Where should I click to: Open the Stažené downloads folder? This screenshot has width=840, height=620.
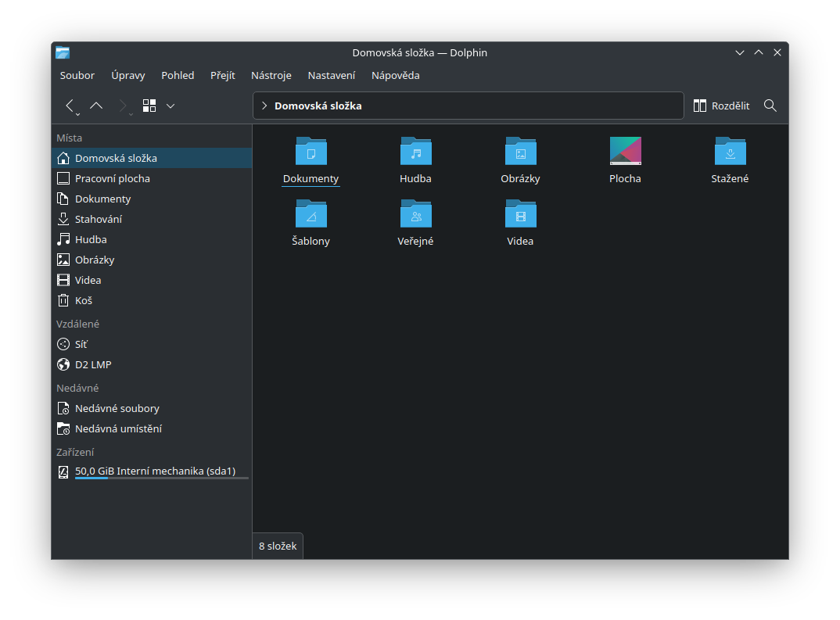tap(730, 152)
